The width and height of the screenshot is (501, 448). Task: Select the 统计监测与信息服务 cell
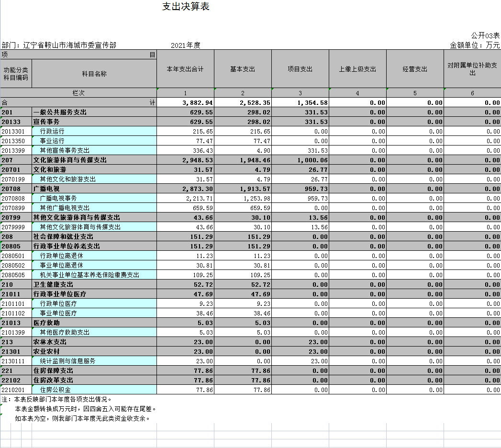click(94, 361)
